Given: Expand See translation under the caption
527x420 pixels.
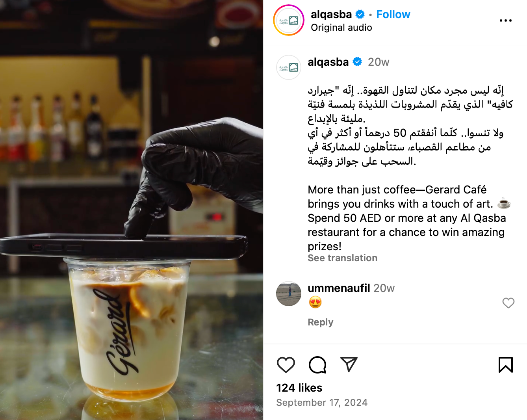Looking at the screenshot, I should pyautogui.click(x=342, y=258).
